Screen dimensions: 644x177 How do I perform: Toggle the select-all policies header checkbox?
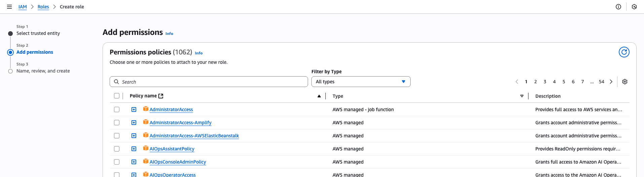(x=117, y=96)
